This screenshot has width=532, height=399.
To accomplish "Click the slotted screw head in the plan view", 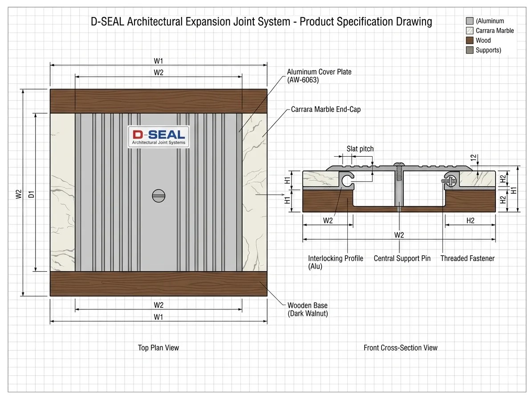I will (x=158, y=196).
